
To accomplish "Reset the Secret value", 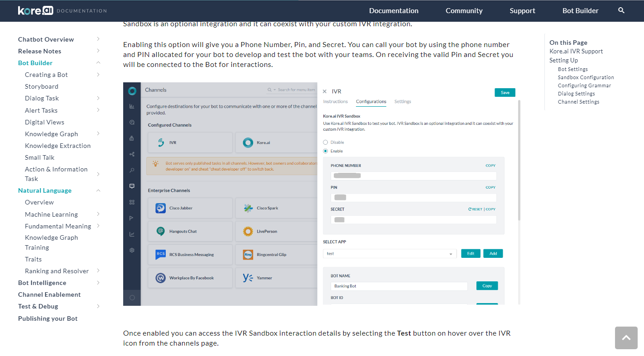I will (475, 209).
